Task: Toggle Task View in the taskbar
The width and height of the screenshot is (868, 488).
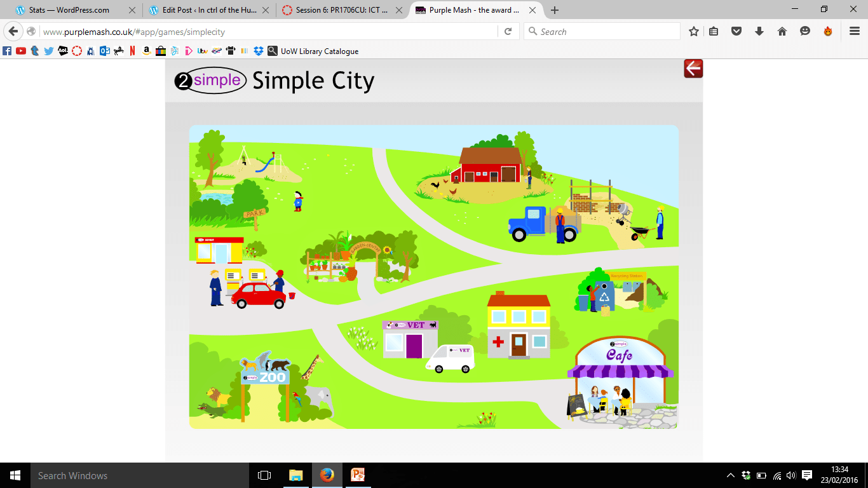Action: click(264, 475)
